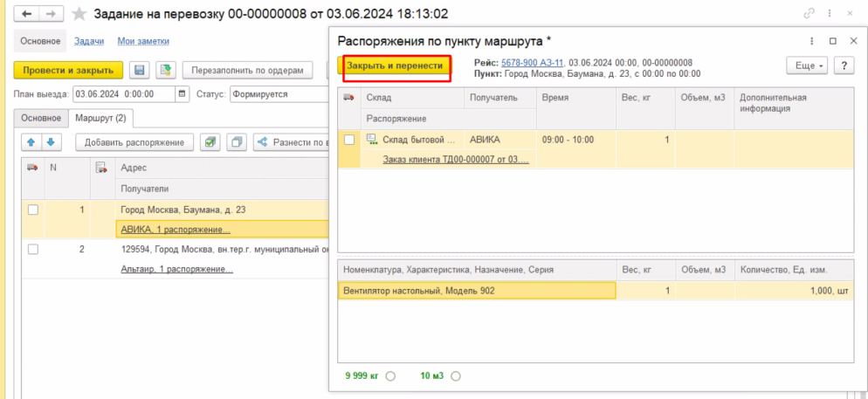Open the Еще dropdown menu
The width and height of the screenshot is (868, 399).
[807, 65]
